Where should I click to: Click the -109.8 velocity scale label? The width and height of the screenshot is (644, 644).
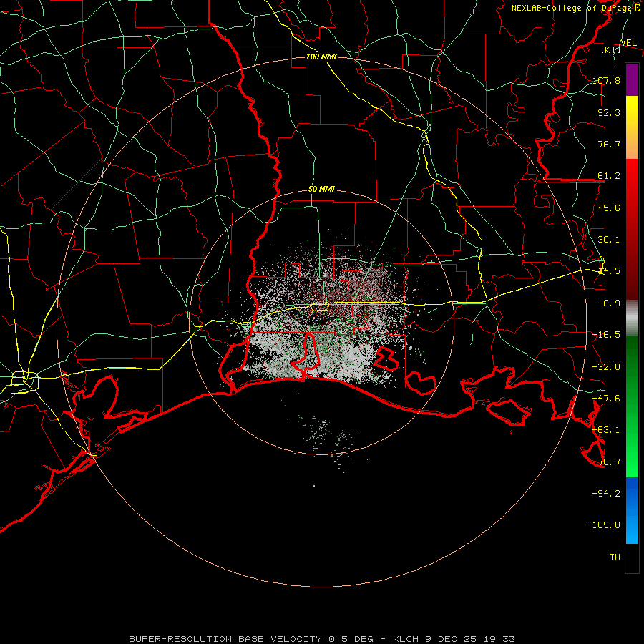pos(603,525)
